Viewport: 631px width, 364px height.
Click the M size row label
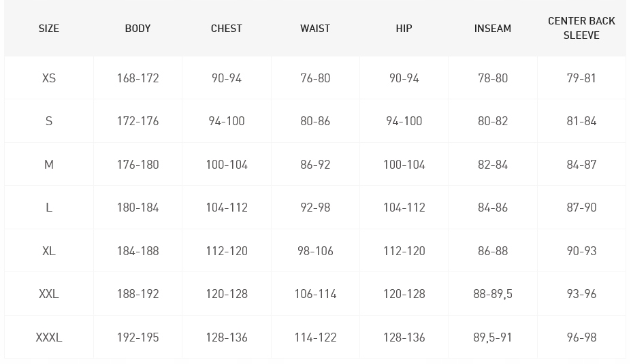click(49, 165)
